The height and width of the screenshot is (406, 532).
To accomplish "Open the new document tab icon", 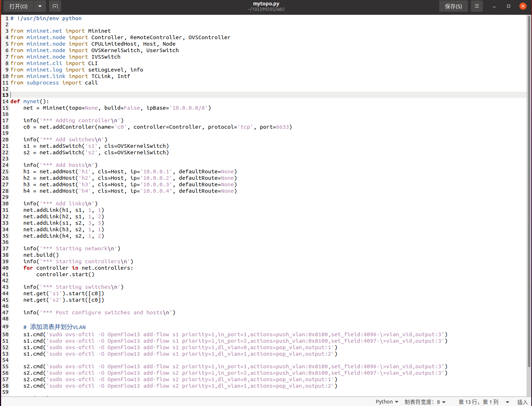I will (55, 6).
